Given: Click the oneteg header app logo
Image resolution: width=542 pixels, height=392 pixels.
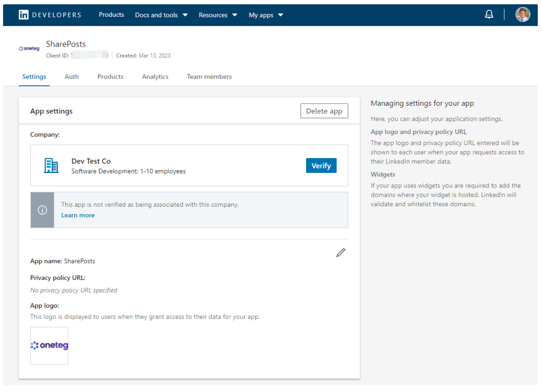Looking at the screenshot, I should 29,49.
